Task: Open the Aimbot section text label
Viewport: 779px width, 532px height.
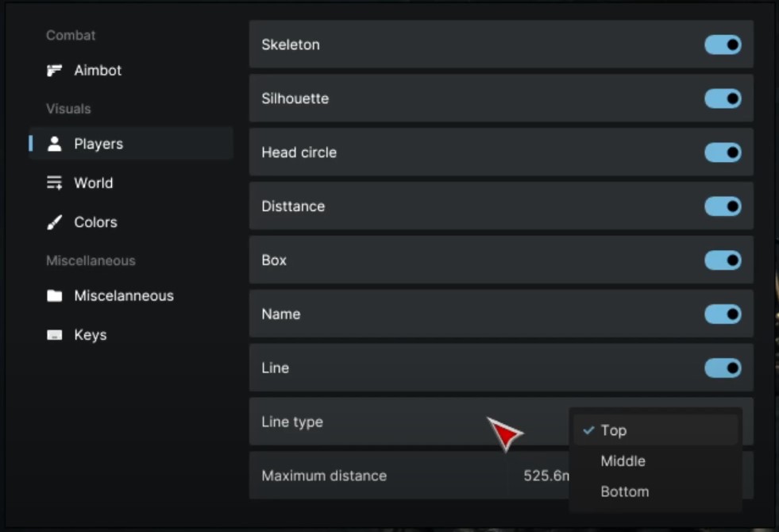Action: point(98,71)
